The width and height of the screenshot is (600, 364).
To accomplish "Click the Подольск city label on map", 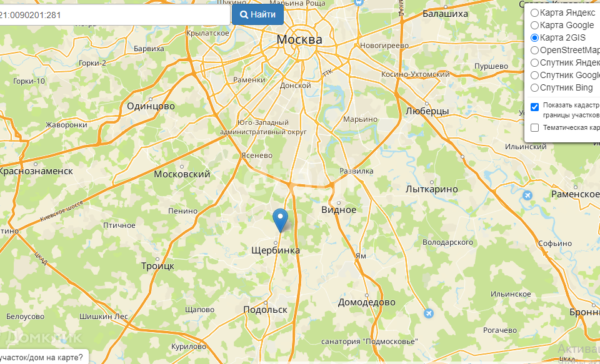I will 266,309.
